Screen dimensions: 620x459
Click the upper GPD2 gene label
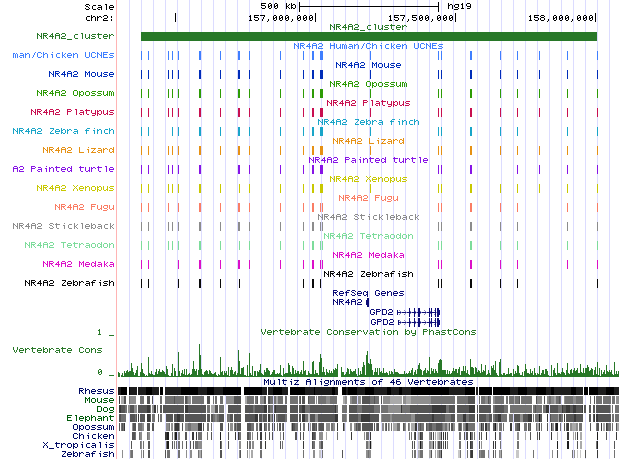382,312
